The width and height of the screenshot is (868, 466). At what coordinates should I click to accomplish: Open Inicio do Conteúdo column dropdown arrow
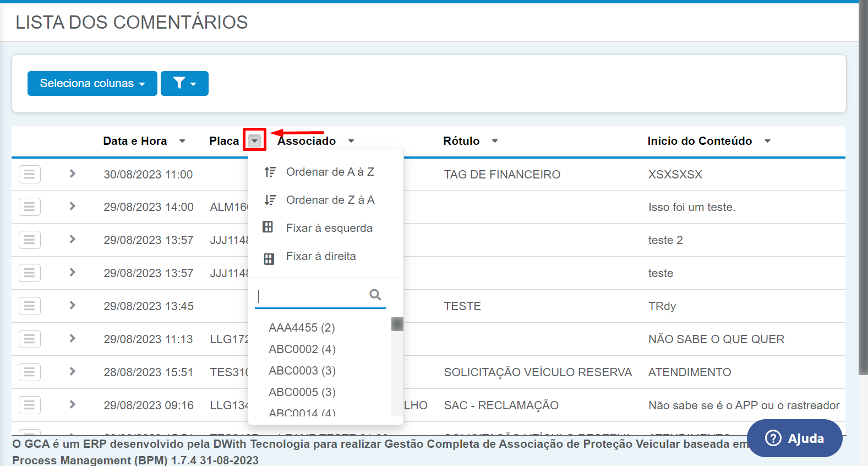click(x=767, y=141)
